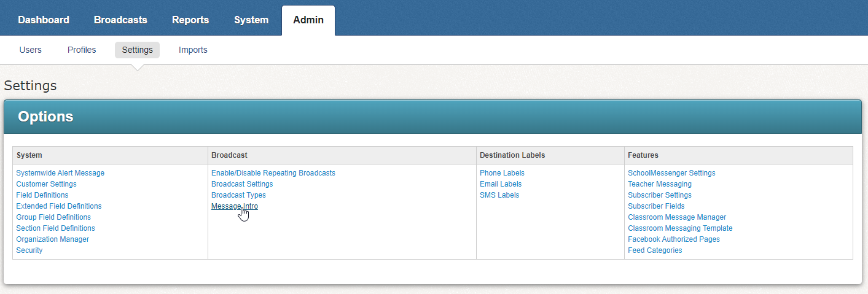Screen dimensions: 868x294
Task: Open the Phone Labels link
Action: 502,173
